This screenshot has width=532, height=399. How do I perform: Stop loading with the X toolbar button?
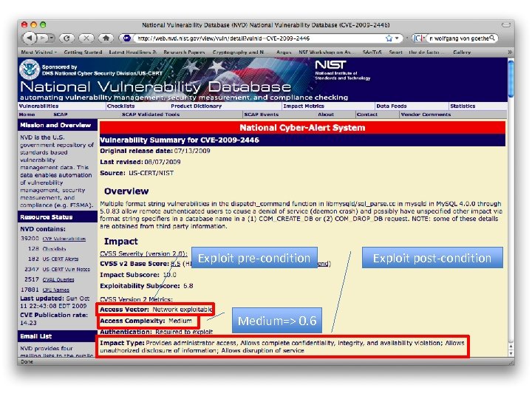coord(86,38)
